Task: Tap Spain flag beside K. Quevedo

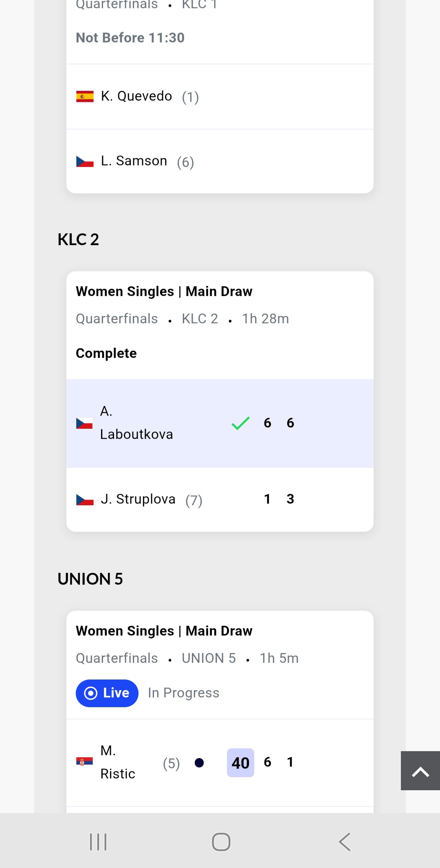Action: [x=85, y=96]
